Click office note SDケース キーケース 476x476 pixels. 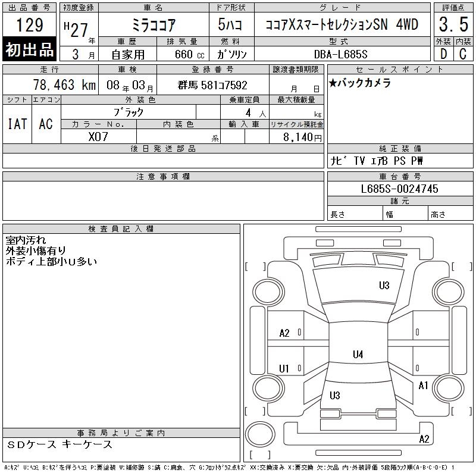(59, 444)
